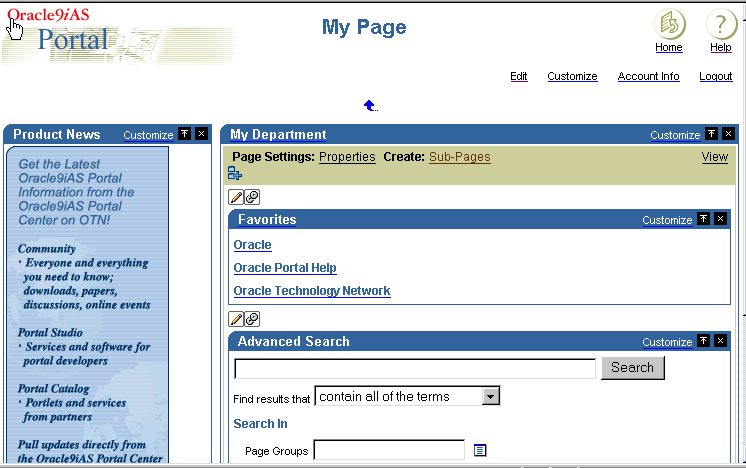
Task: Open the 'contain all of the terms' dropdown
Action: 490,397
